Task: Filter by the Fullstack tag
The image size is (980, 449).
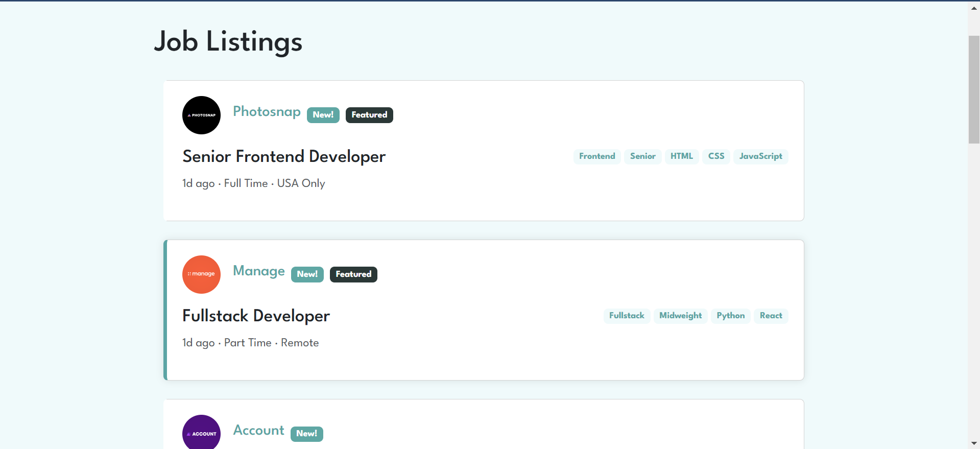Action: pyautogui.click(x=627, y=316)
